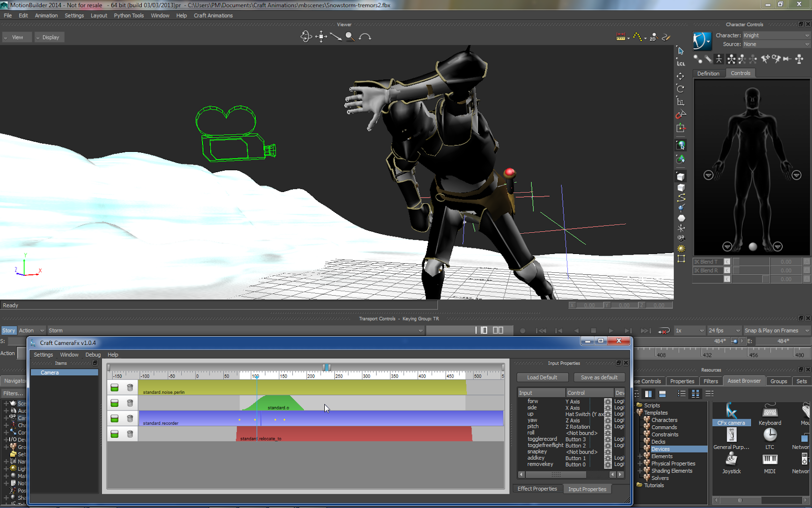Click the Character Controls actor avatar button
This screenshot has height=508, width=812.
point(702,41)
